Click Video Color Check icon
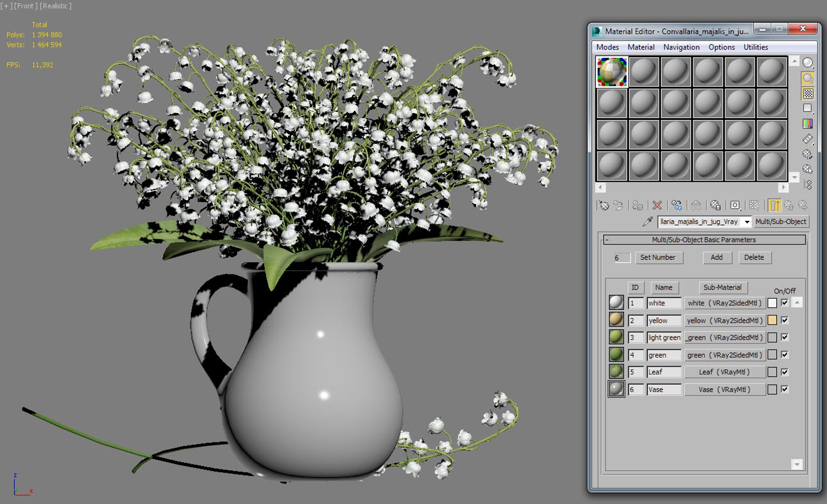The height and width of the screenshot is (504, 827). [808, 124]
